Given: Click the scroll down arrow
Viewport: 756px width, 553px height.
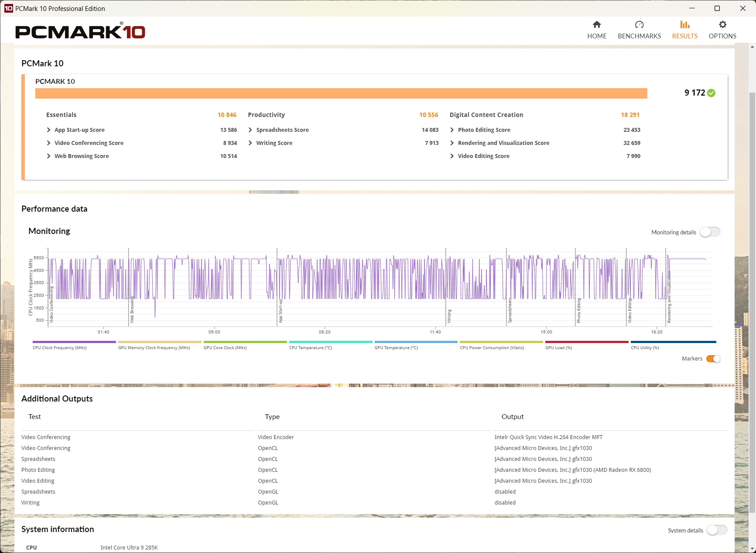Looking at the screenshot, I should pyautogui.click(x=752, y=548).
